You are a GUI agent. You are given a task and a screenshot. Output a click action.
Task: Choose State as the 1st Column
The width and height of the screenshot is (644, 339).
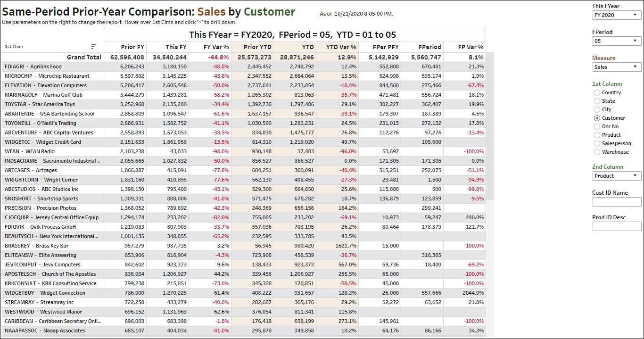(x=597, y=101)
